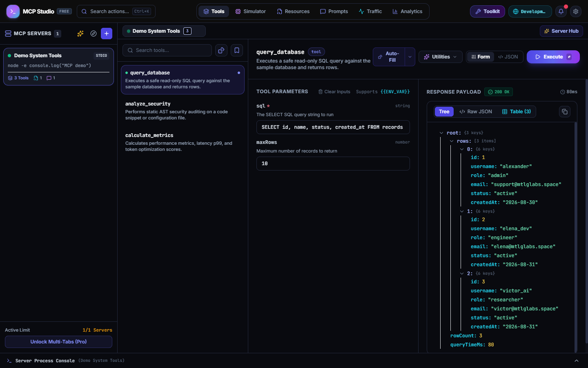Select the calculate_metrics tool
The height and width of the screenshot is (368, 588).
[183, 142]
